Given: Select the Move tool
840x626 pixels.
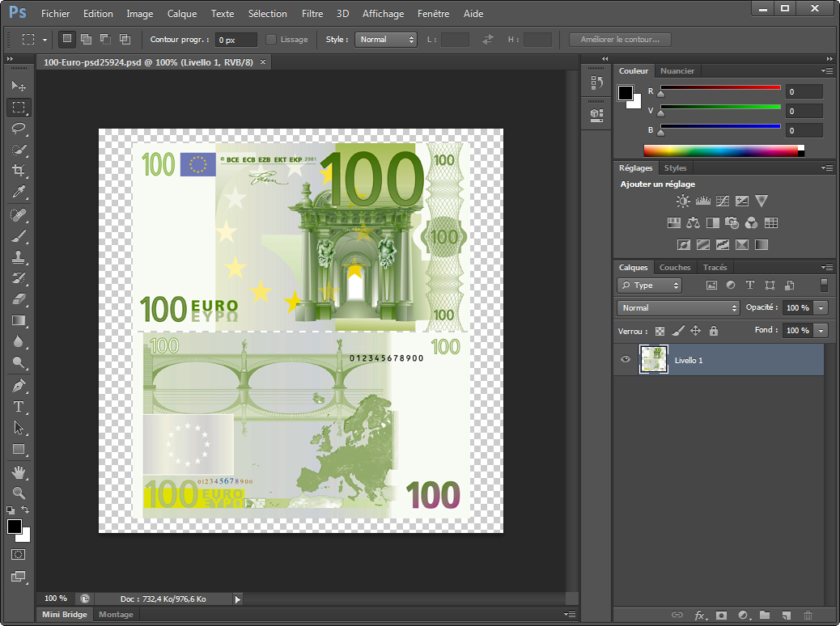Looking at the screenshot, I should tap(19, 87).
